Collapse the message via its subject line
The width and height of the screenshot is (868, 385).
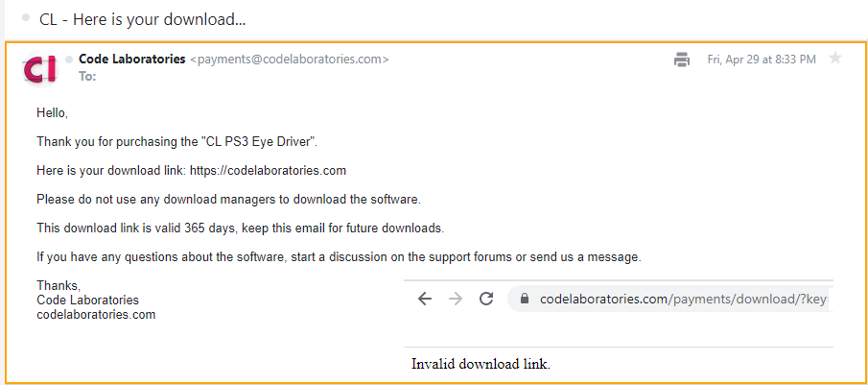(x=143, y=20)
